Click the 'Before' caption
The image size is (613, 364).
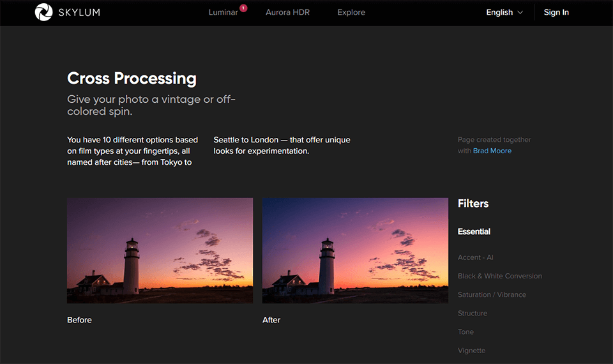[x=79, y=320]
